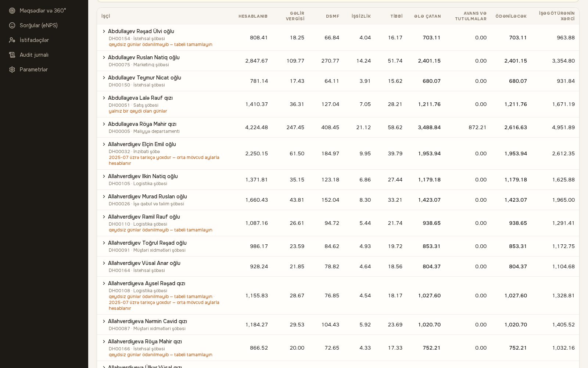The width and height of the screenshot is (588, 368).
Task: Click the 76.85 DSMF value
Action: click(x=332, y=296)
